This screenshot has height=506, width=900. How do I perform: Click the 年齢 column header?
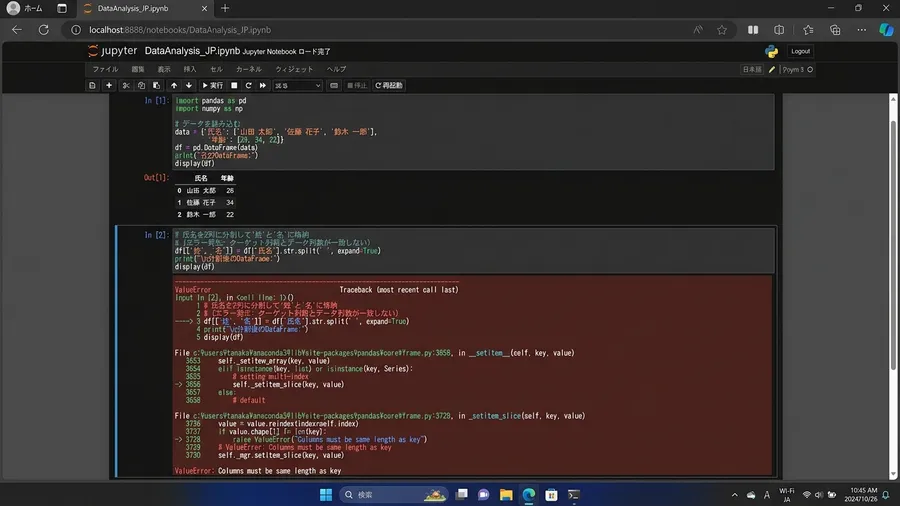227,178
